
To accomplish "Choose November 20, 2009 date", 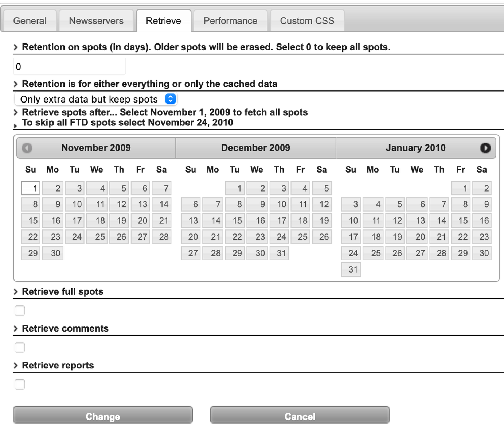I will [140, 220].
